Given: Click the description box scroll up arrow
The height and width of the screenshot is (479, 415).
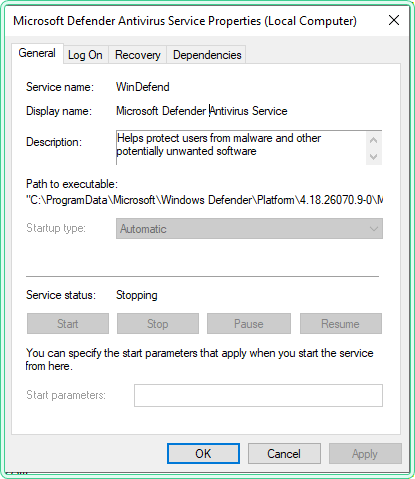Looking at the screenshot, I should pyautogui.click(x=374, y=140).
